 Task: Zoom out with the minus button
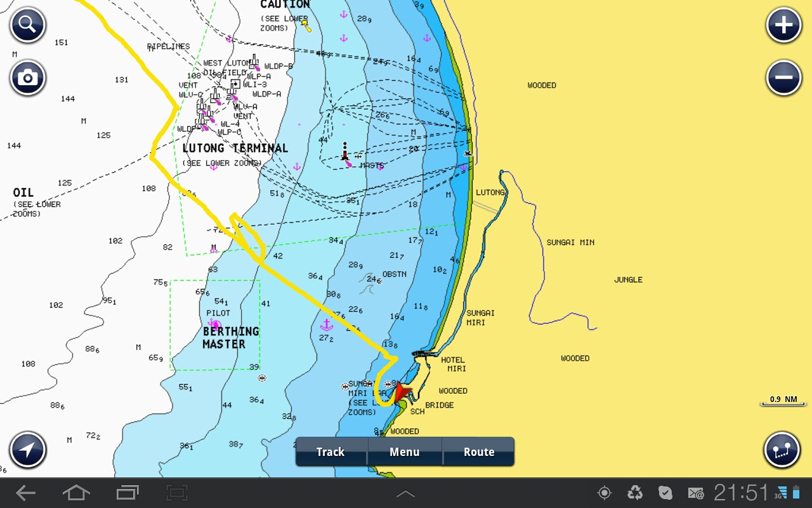click(784, 78)
